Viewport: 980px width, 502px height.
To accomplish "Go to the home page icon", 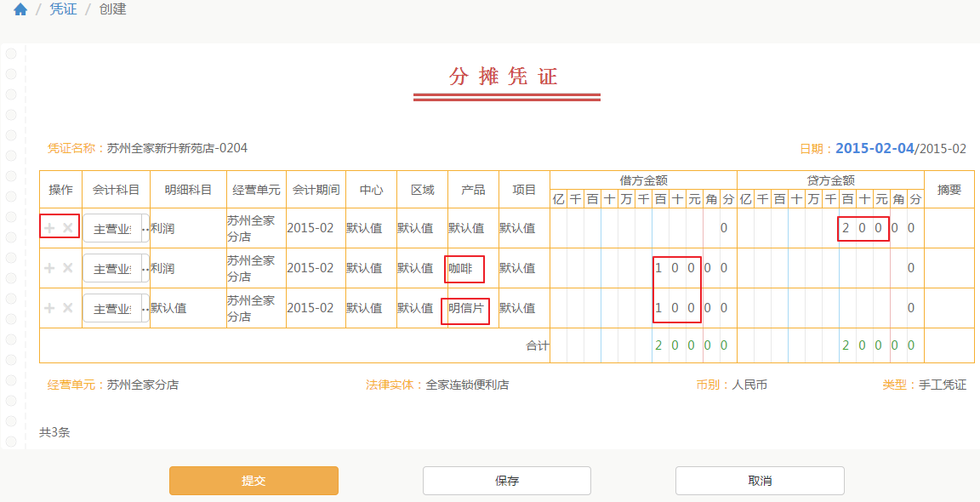I will click(x=20, y=10).
